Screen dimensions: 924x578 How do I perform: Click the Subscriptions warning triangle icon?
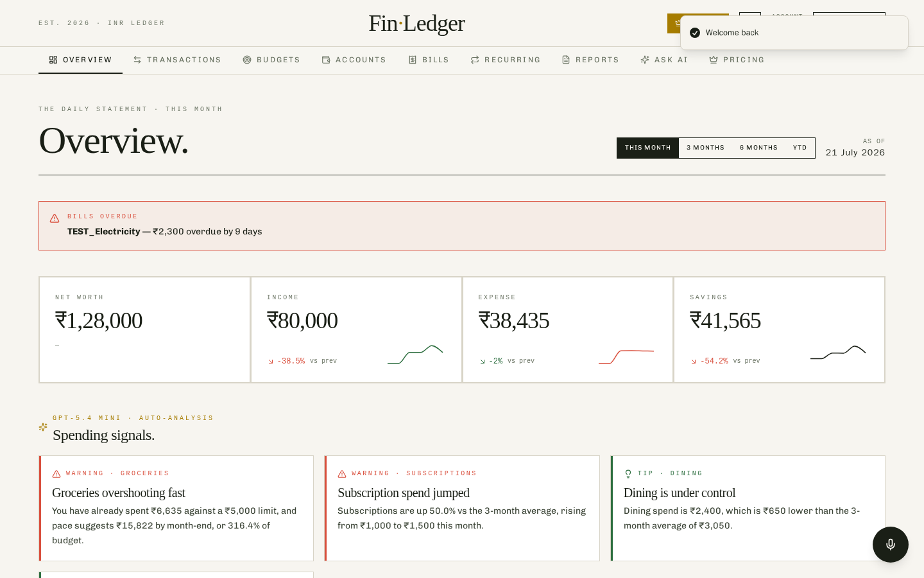[342, 474]
